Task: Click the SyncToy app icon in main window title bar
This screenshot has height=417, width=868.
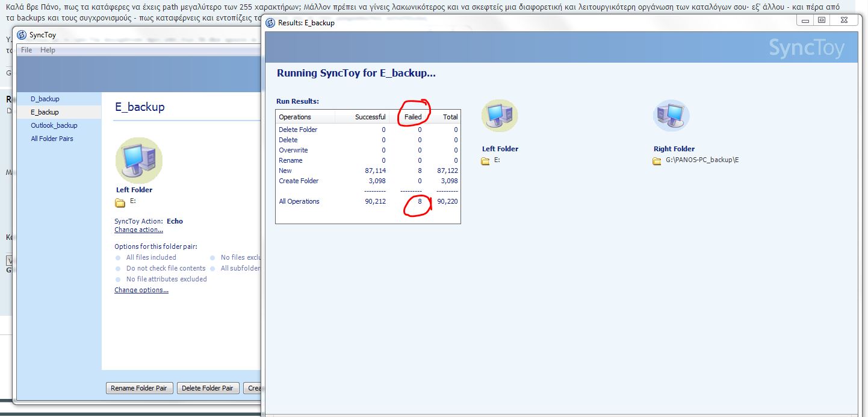Action: (x=22, y=35)
